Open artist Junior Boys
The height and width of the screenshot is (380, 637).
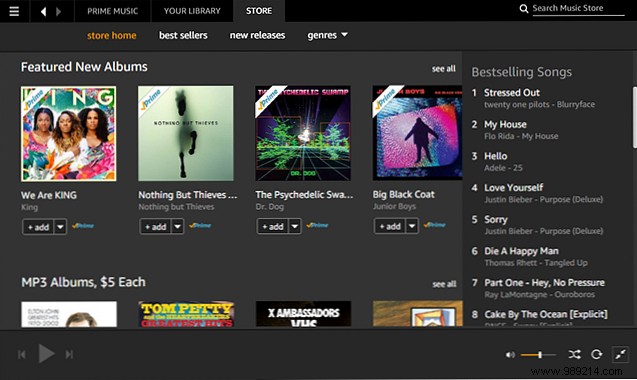click(394, 206)
